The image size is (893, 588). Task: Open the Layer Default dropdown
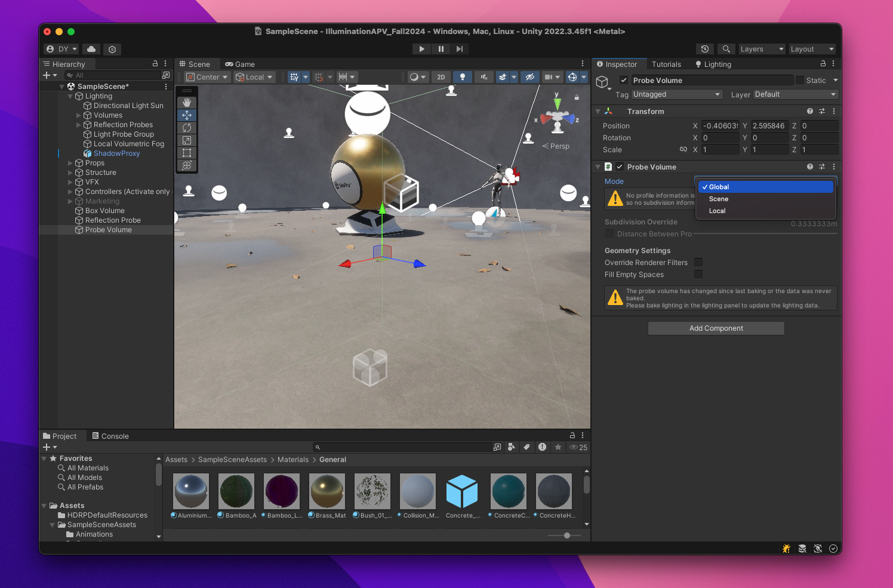[796, 94]
